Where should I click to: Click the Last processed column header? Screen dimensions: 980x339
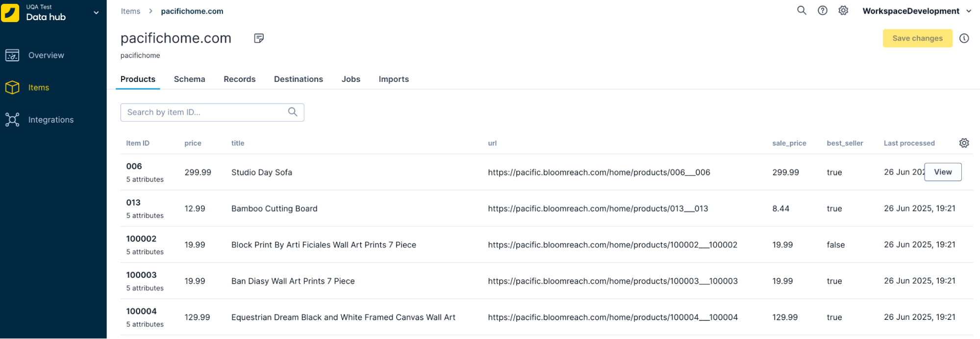pos(909,143)
